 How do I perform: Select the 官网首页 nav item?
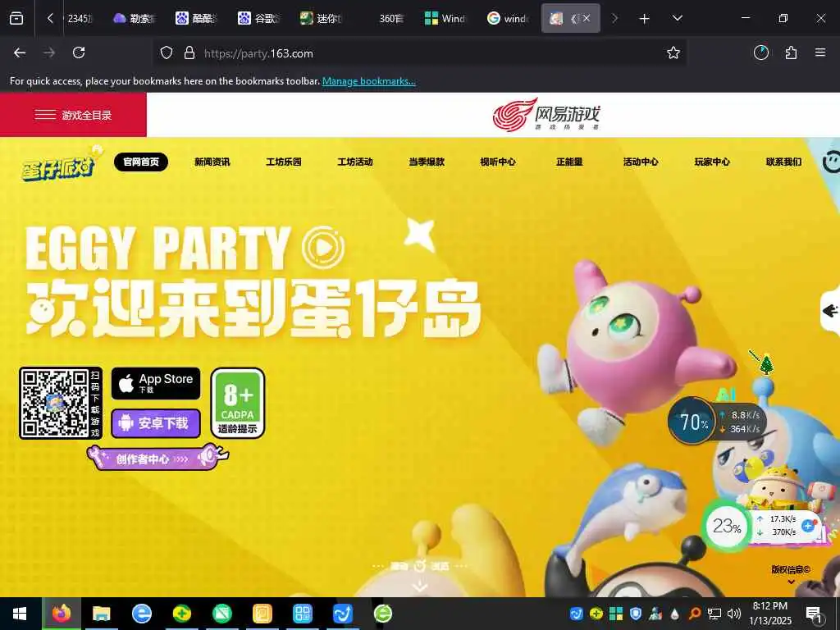[141, 162]
